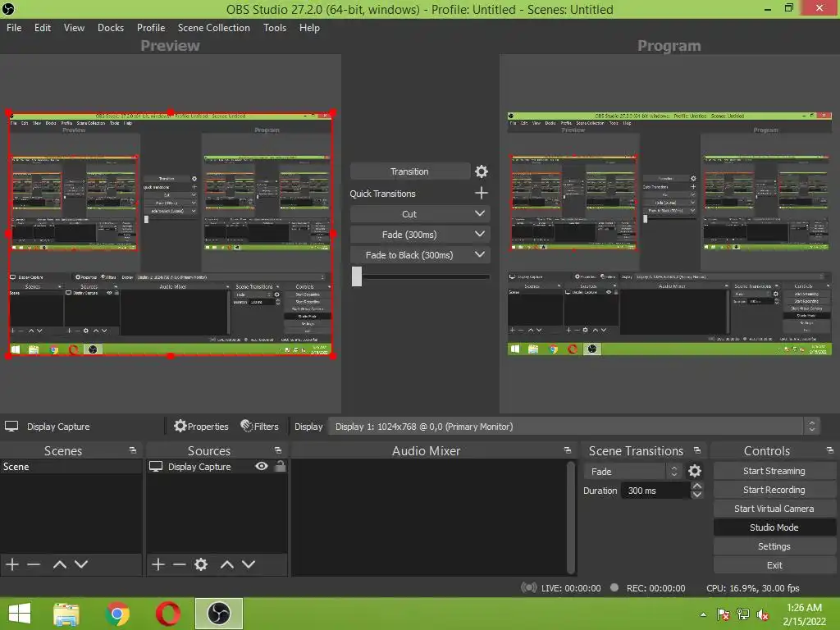Click the Exit button

(774, 565)
